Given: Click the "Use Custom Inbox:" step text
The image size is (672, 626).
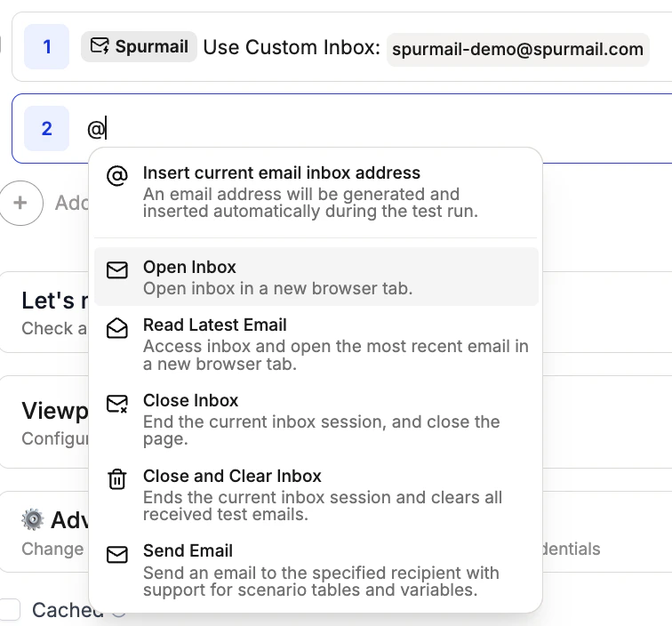Looking at the screenshot, I should coord(292,46).
